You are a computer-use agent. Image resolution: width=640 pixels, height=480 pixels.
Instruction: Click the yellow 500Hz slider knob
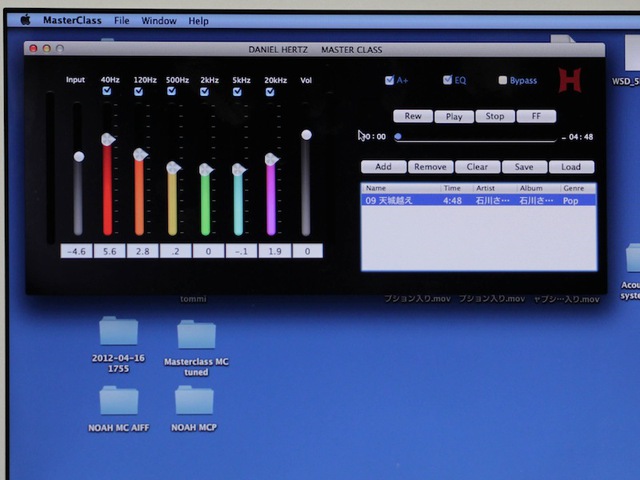pyautogui.click(x=173, y=167)
